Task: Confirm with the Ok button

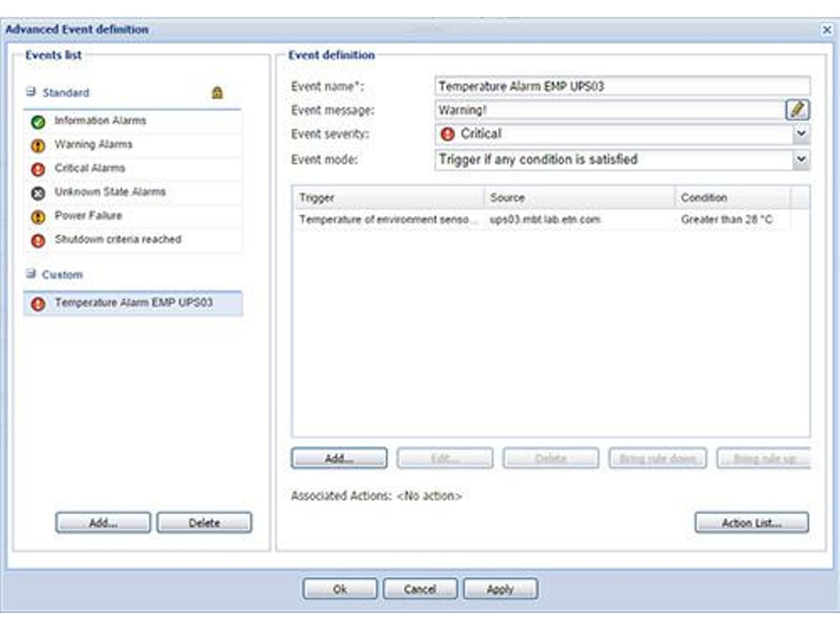Action: (340, 589)
